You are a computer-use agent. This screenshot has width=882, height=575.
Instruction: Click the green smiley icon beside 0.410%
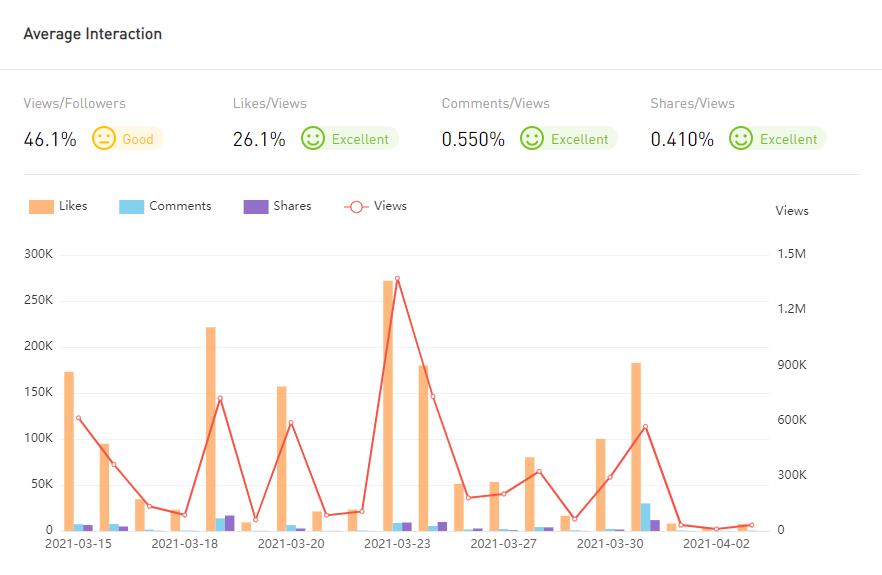[741, 139]
